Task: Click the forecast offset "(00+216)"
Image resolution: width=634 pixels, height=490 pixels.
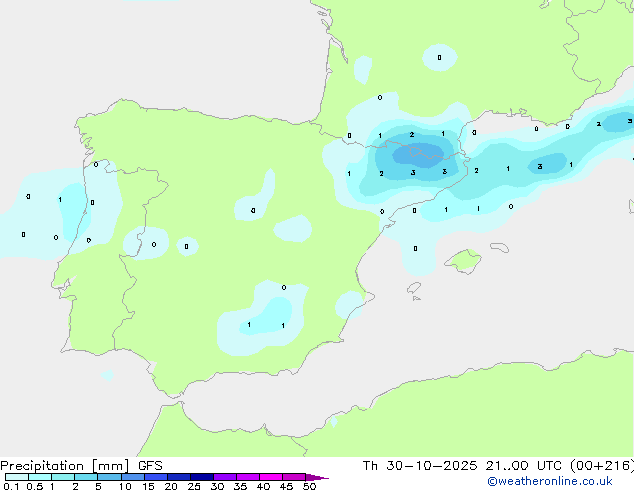Action: point(602,466)
